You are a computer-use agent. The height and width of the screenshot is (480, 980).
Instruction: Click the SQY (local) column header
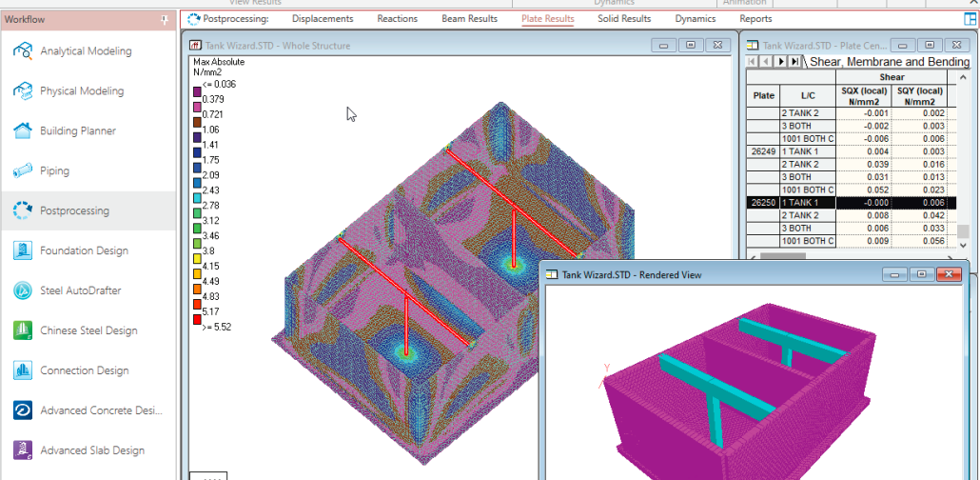point(919,96)
